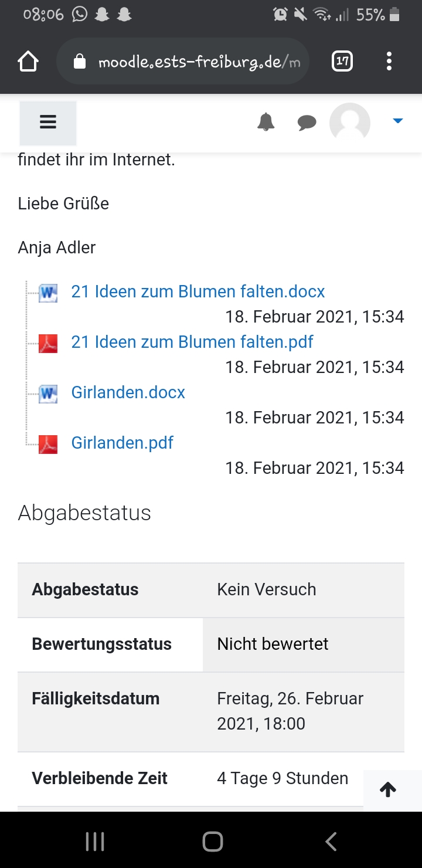This screenshot has height=868, width=422.
Task: Tap the user profile avatar
Action: tap(350, 123)
